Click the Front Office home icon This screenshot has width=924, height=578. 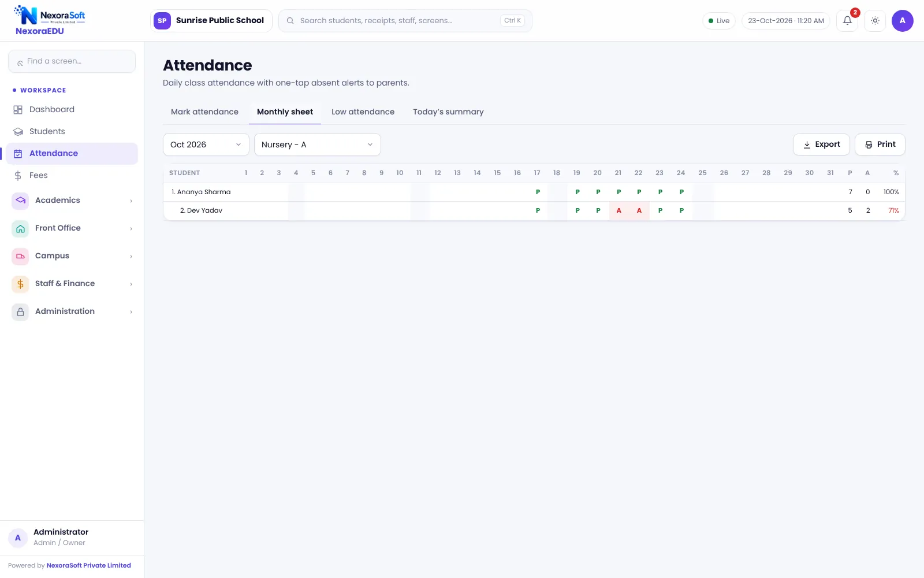20,228
